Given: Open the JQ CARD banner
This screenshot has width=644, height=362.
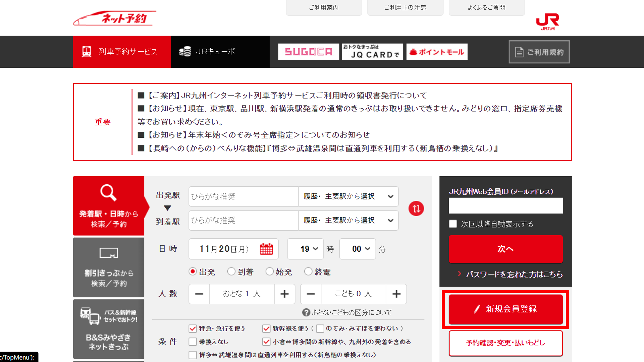Looking at the screenshot, I should tap(372, 52).
